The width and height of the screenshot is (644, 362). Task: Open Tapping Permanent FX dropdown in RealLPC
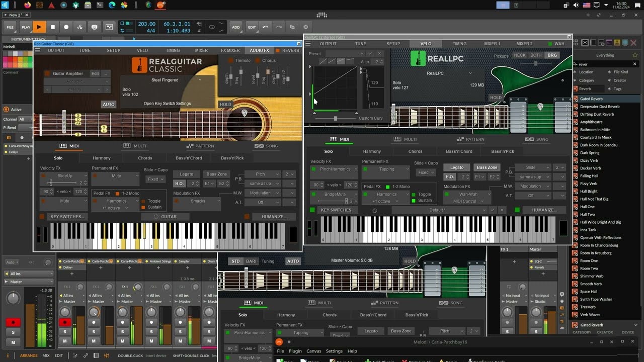[x=386, y=169]
